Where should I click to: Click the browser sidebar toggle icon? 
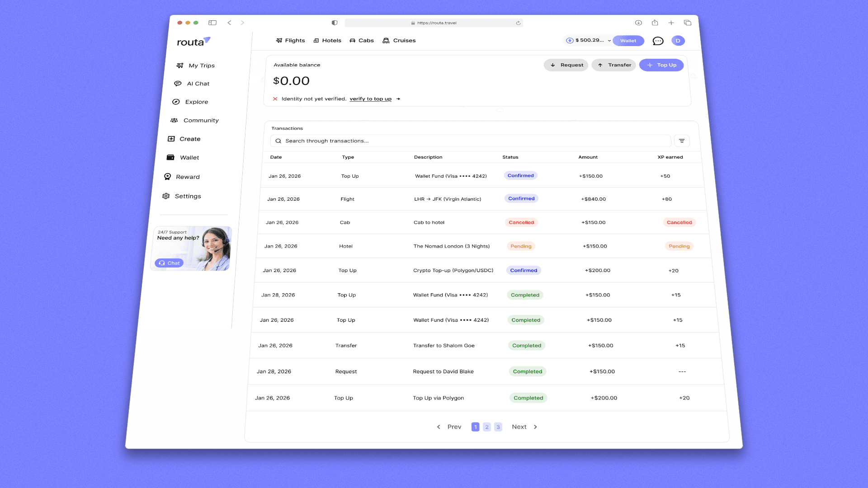(x=212, y=23)
